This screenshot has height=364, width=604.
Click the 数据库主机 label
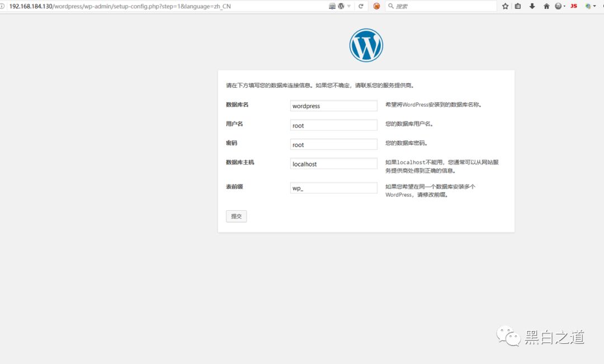pyautogui.click(x=240, y=162)
